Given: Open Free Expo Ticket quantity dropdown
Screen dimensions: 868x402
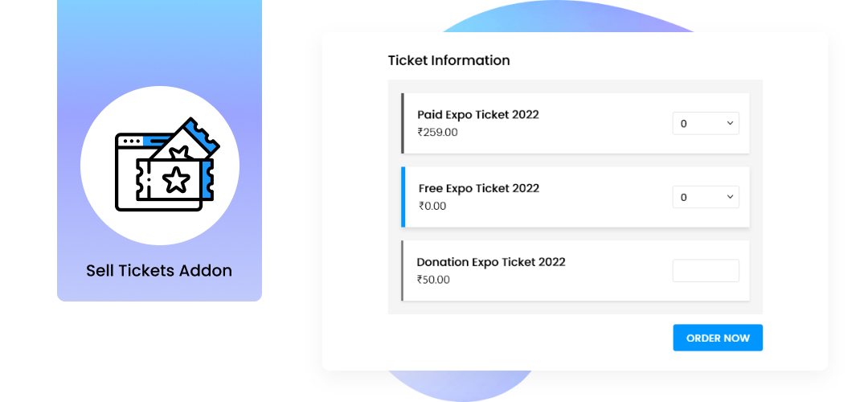Looking at the screenshot, I should [x=706, y=197].
